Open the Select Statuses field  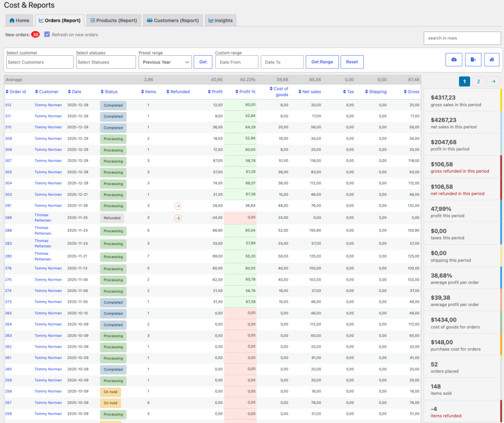pos(106,62)
